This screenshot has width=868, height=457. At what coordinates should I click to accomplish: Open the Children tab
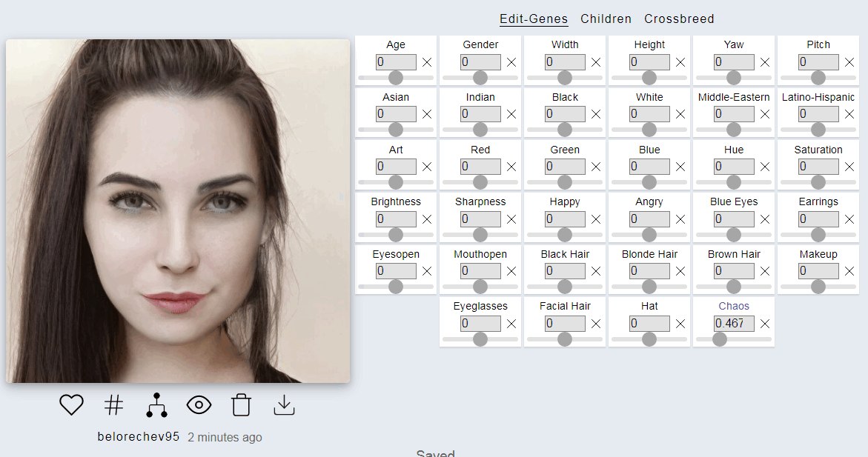(606, 19)
